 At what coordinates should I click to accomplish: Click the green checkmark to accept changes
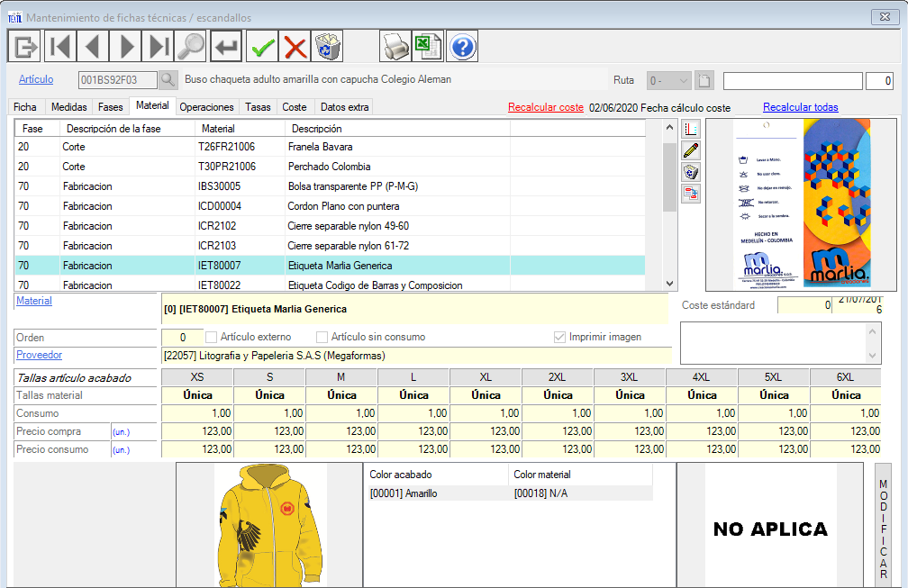(x=262, y=46)
